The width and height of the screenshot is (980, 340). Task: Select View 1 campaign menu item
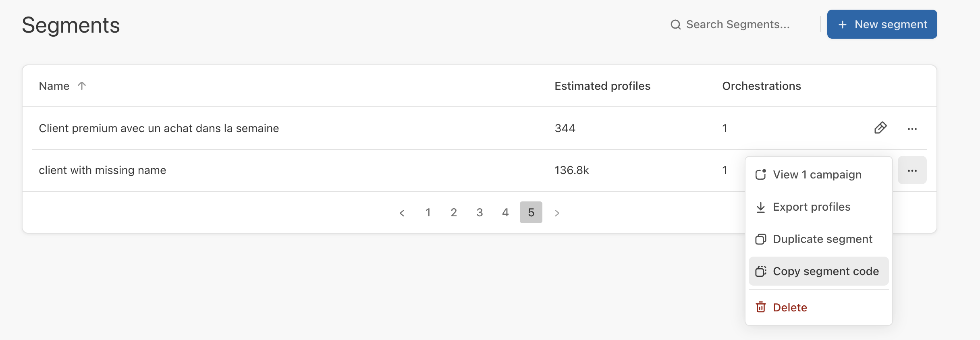tap(817, 174)
